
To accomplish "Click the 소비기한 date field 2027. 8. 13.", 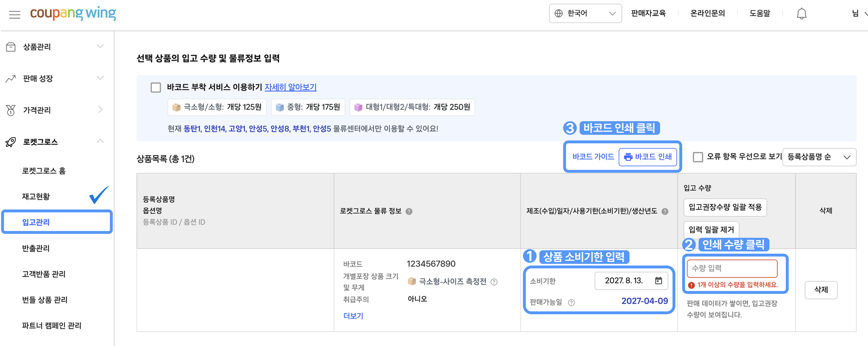I will 631,281.
